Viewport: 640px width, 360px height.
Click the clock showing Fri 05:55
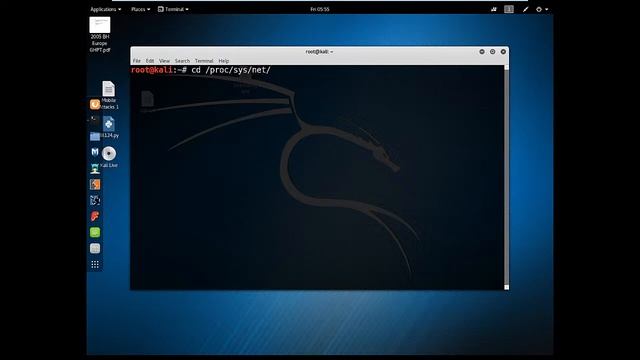point(320,9)
